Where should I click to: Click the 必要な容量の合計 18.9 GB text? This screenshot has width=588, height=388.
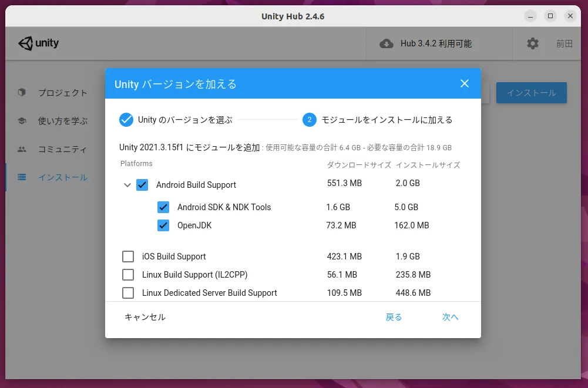[409, 148]
